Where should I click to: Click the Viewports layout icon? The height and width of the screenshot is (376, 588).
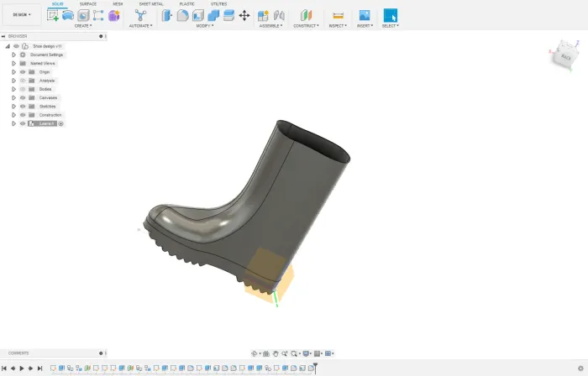[328, 353]
